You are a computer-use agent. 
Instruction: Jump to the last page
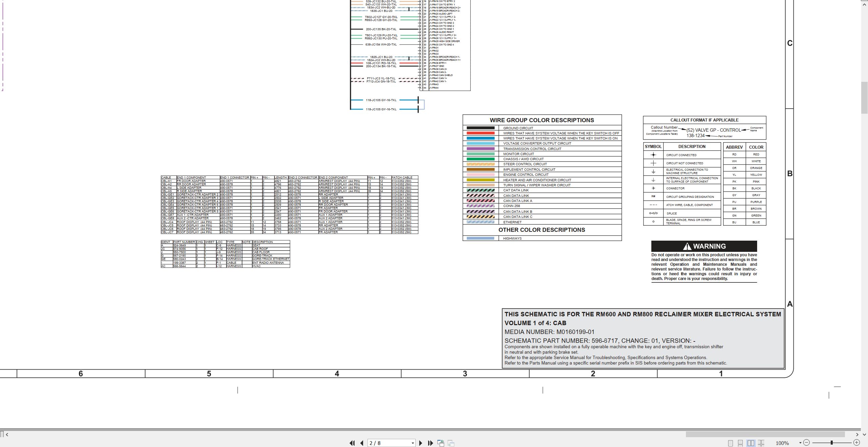pos(430,443)
